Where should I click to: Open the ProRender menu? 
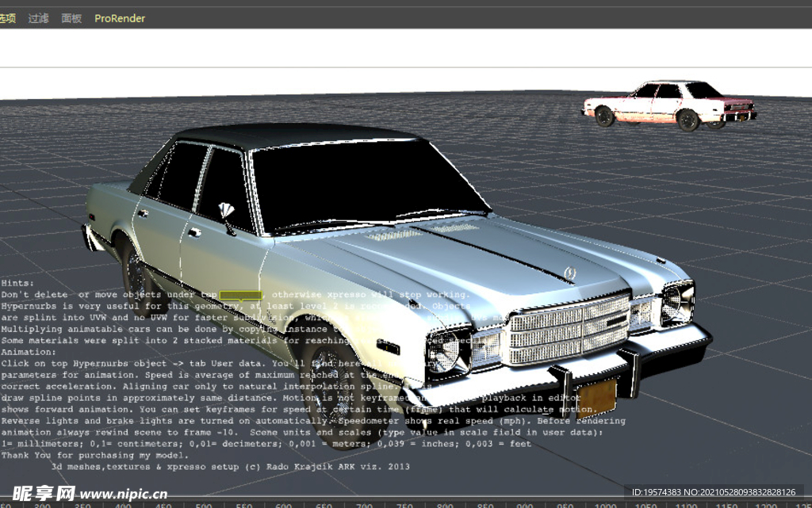point(120,18)
